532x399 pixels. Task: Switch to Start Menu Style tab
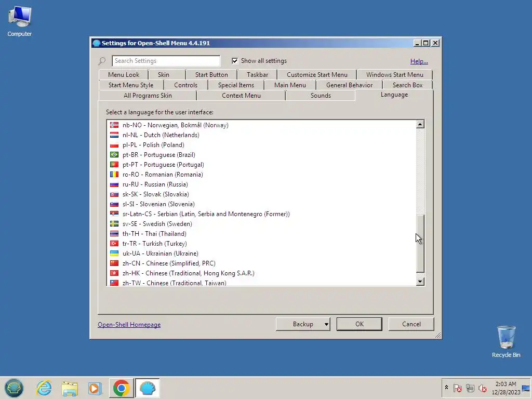click(131, 85)
